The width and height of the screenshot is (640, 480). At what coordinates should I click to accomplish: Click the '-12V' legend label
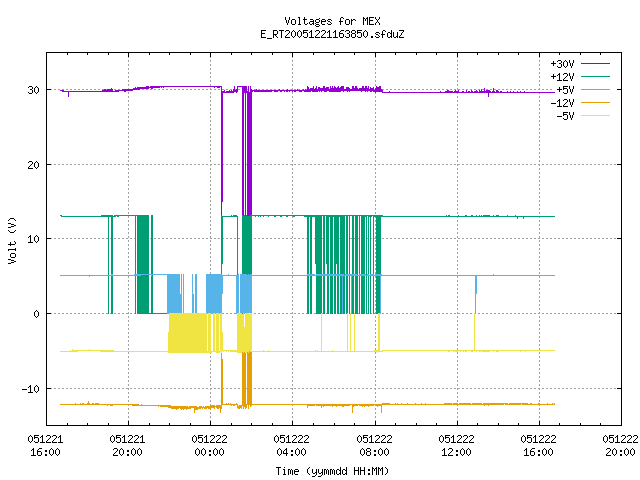(x=562, y=103)
